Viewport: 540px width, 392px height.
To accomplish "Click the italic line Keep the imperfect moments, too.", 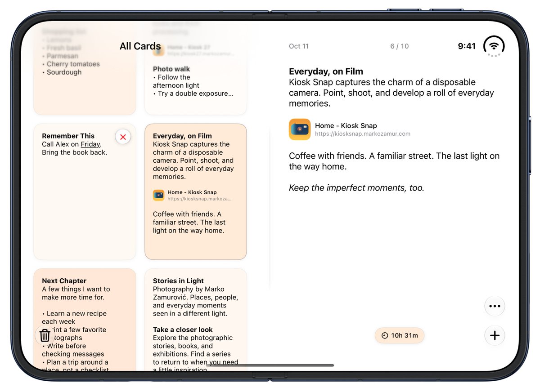I will click(356, 188).
